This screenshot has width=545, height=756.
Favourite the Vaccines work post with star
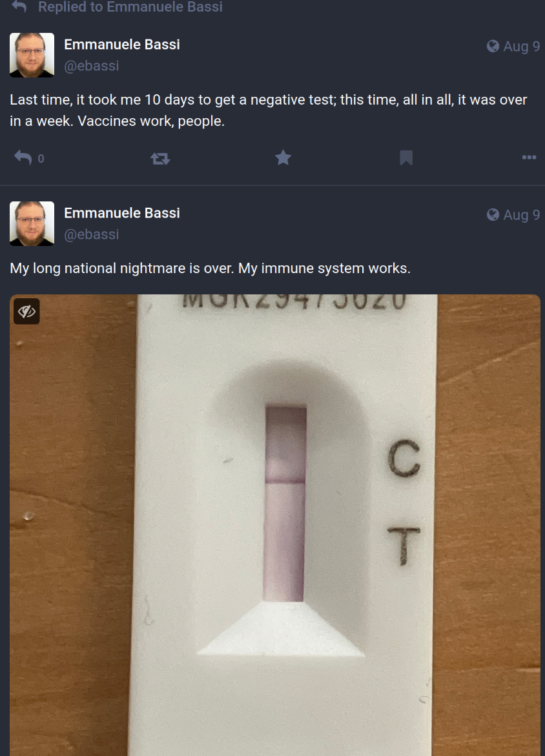tap(283, 158)
